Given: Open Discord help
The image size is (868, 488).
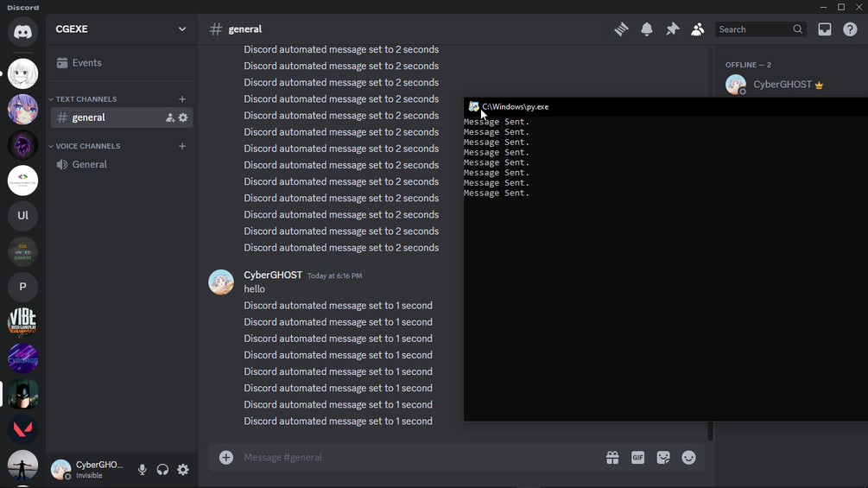Looking at the screenshot, I should click(850, 29).
